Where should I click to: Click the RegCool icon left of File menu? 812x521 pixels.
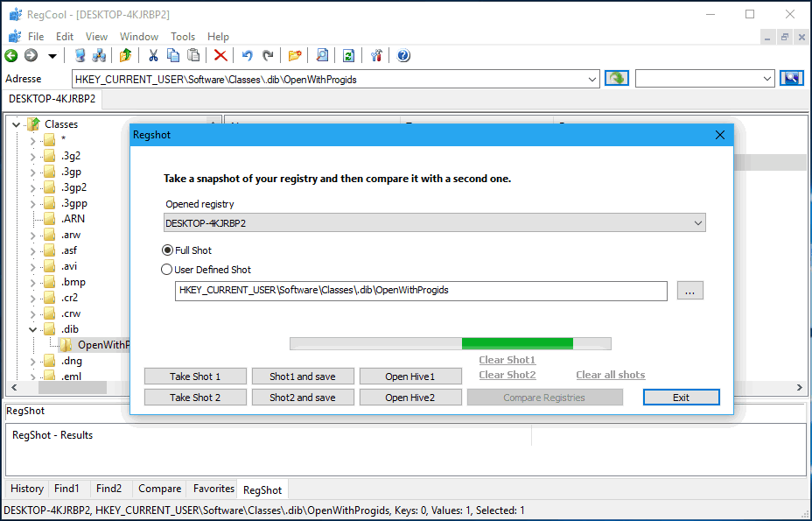point(15,36)
